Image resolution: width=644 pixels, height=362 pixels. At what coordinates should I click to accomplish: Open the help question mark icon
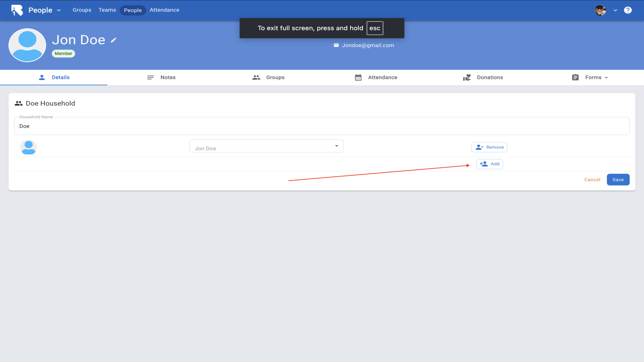[628, 10]
